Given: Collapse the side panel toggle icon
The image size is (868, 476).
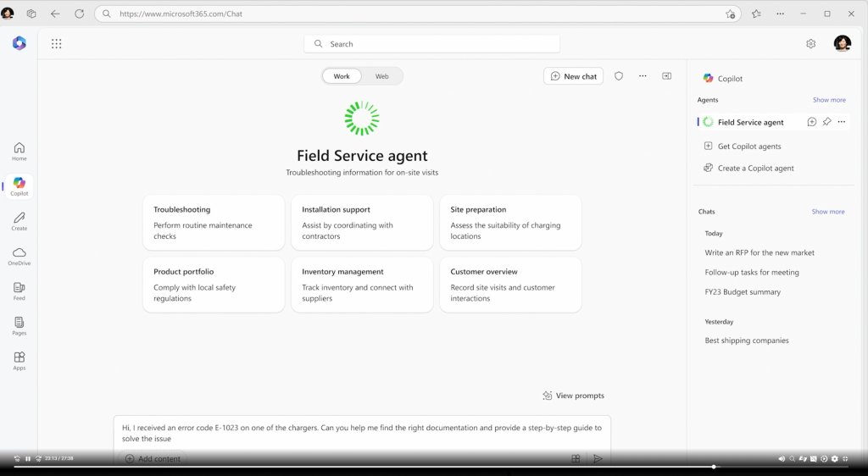Looking at the screenshot, I should tap(667, 76).
